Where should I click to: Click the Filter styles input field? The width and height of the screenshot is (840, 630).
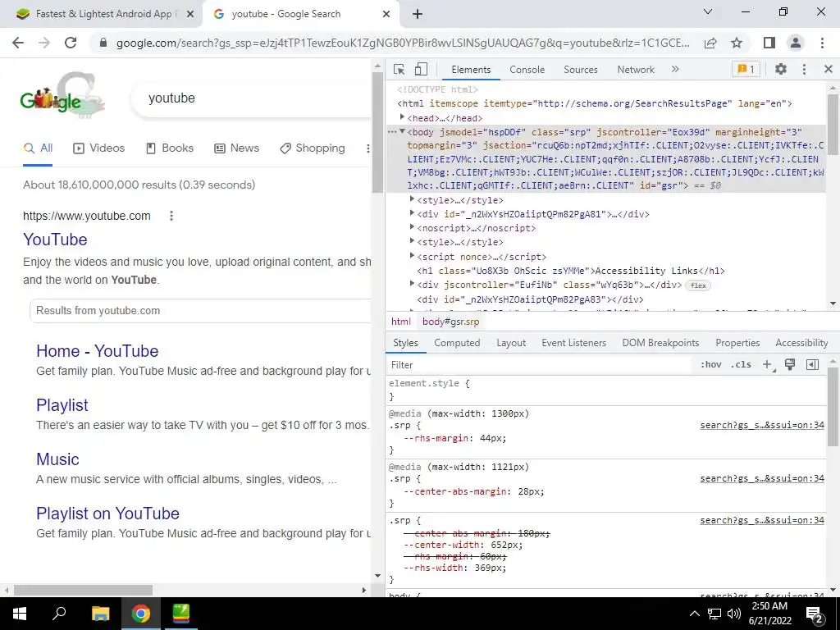540,365
